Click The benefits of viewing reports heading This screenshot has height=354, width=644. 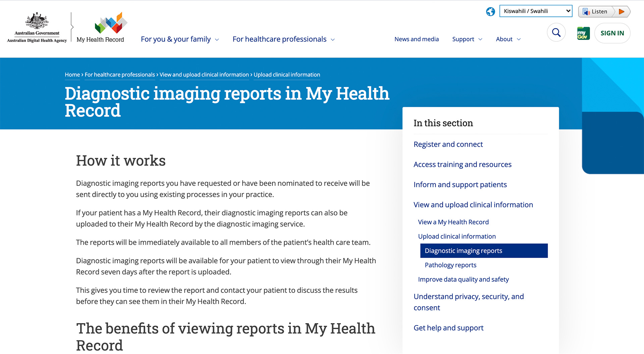click(x=225, y=337)
